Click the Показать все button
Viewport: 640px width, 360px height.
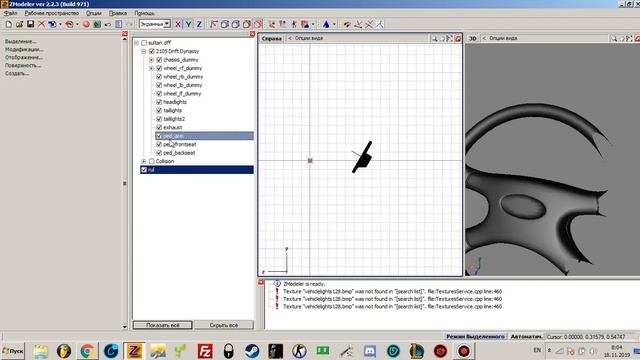pyautogui.click(x=163, y=325)
